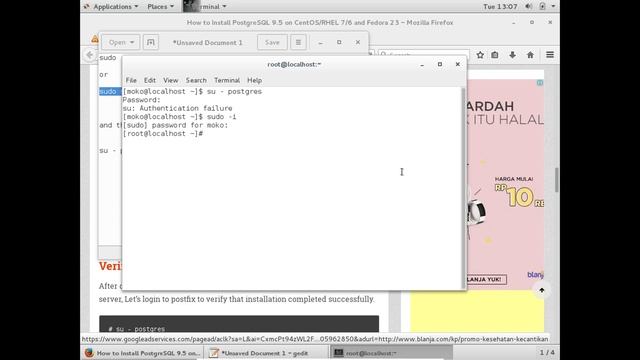Click gedit new document icon button
640x360 pixels.
coord(151,42)
